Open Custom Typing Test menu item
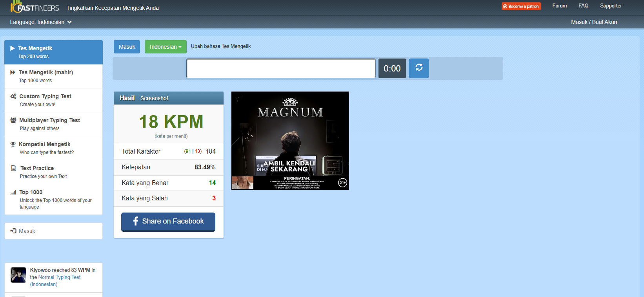This screenshot has width=644, height=297. click(x=53, y=100)
